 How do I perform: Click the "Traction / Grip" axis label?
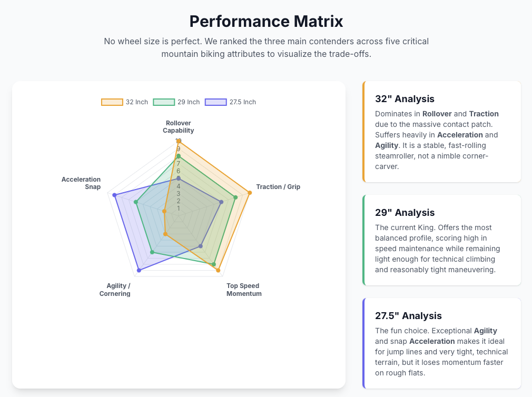pos(278,187)
